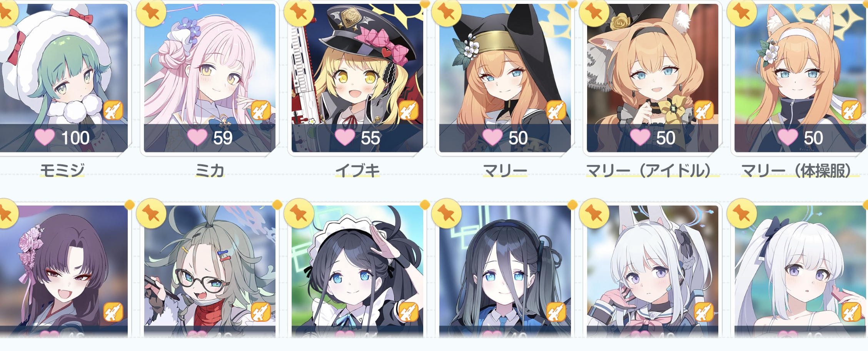The image size is (868, 351).
Task: Select the white-haired bunny ears girl thumbnail
Action: coord(653,271)
